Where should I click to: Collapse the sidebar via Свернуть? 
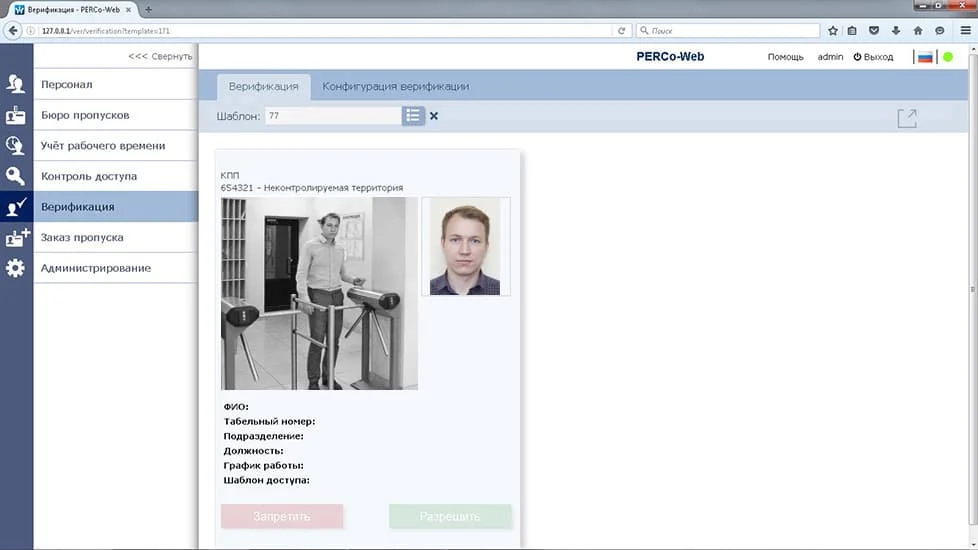coord(160,56)
